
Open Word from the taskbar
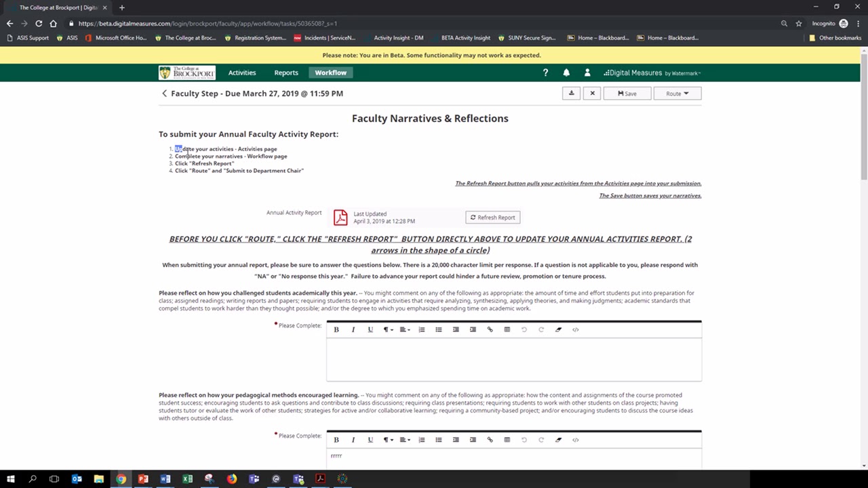(x=165, y=479)
